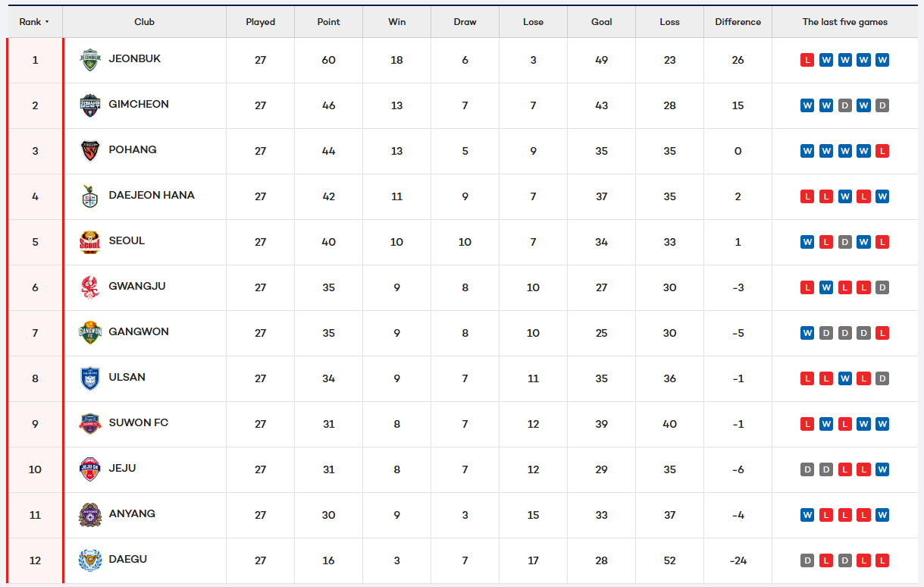
Task: Sort table using Rank dropdown arrow
Action: pos(47,22)
